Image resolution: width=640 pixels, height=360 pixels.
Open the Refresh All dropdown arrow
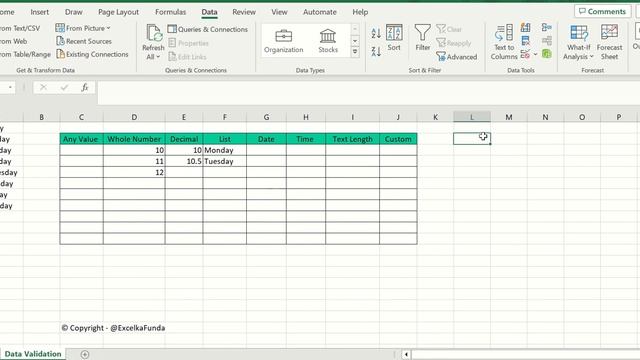pyautogui.click(x=158, y=57)
